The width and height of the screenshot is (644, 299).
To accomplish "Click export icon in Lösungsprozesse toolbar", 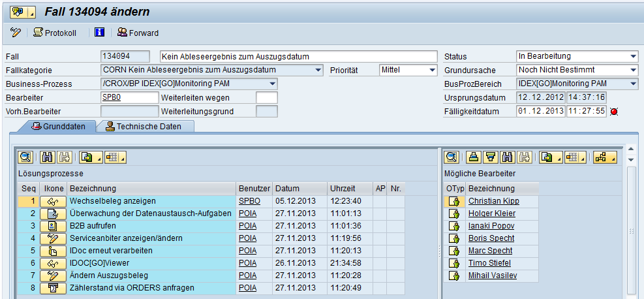I will point(87,157).
